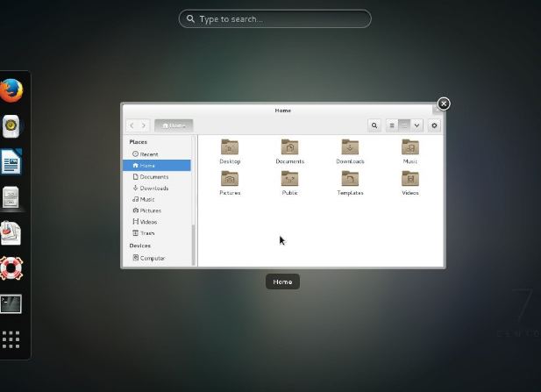Viewport: 541px width, 392px height.
Task: Select Downloads in Places sidebar
Action: tap(157, 188)
